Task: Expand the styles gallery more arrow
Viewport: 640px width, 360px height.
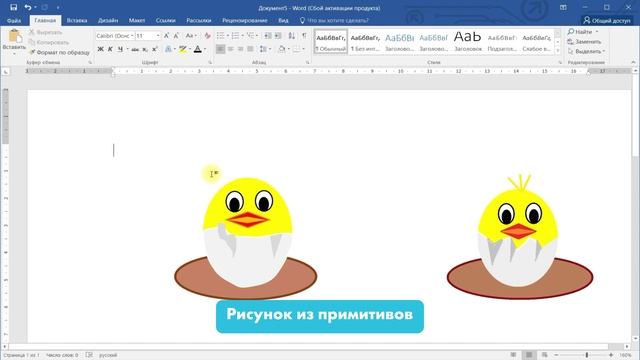Action: 558,50
